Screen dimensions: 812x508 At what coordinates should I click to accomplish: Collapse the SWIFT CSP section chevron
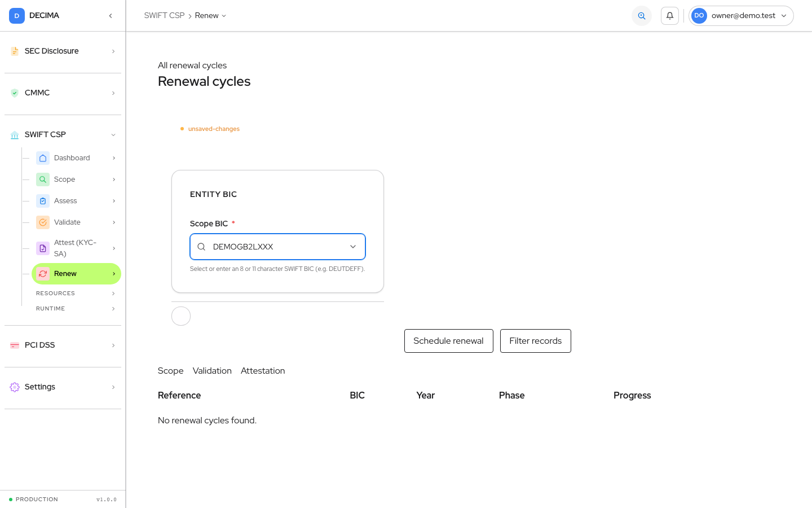pyautogui.click(x=113, y=135)
